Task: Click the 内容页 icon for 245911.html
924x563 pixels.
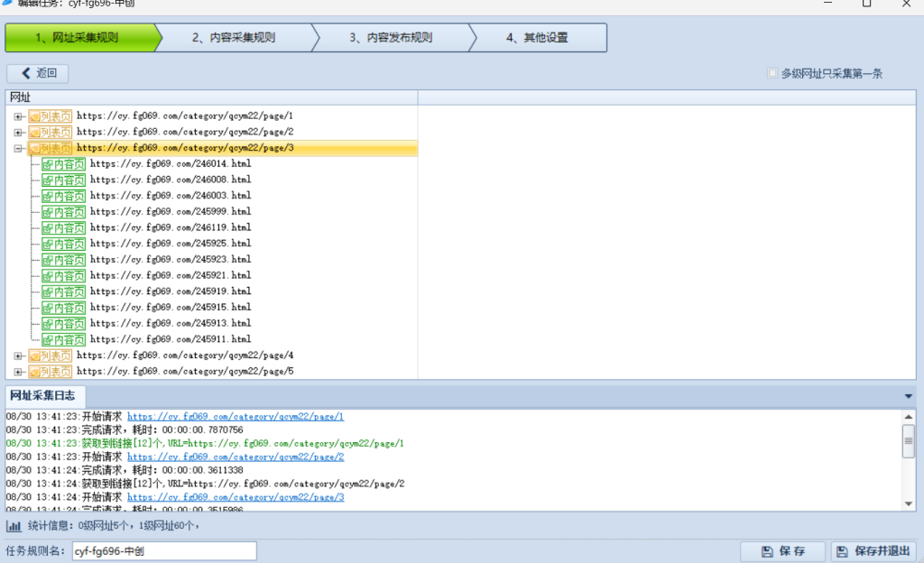Action: click(63, 339)
